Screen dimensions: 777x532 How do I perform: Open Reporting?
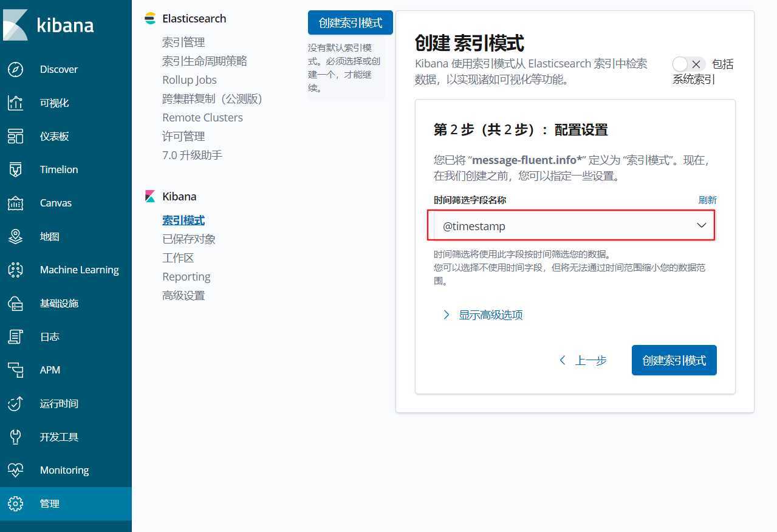[186, 276]
